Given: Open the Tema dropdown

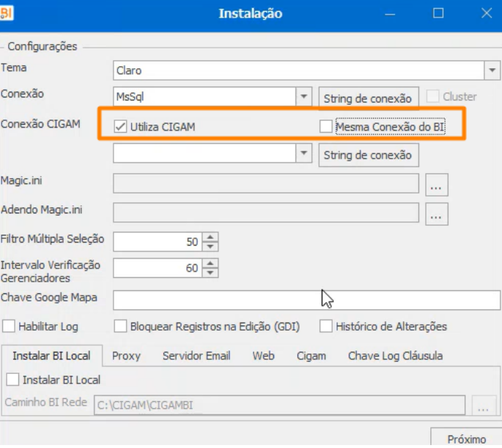Looking at the screenshot, I should click(x=492, y=70).
